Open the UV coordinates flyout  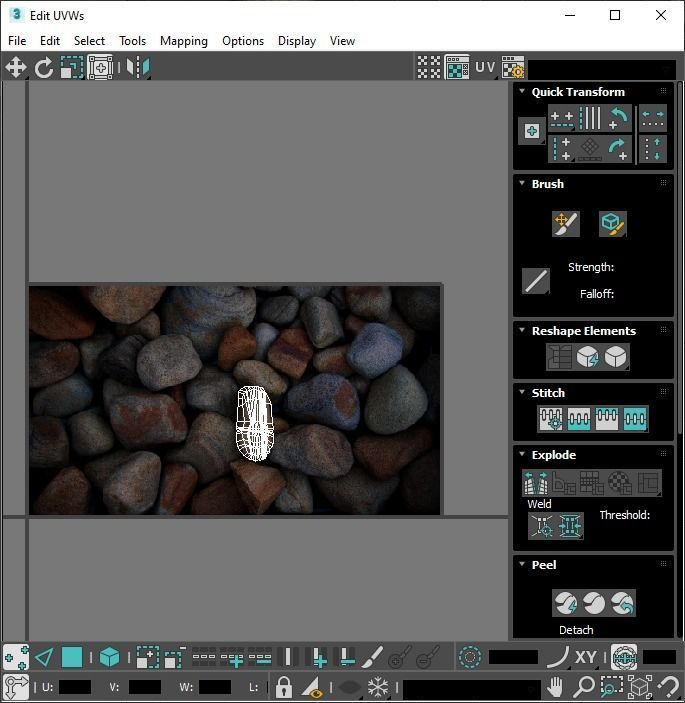485,67
